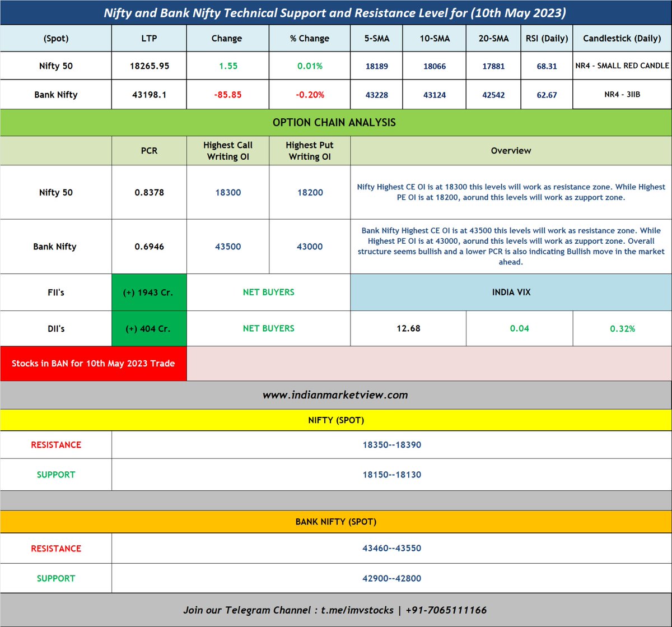Select the DII's row label
This screenshot has height=627, width=672.
(x=55, y=328)
